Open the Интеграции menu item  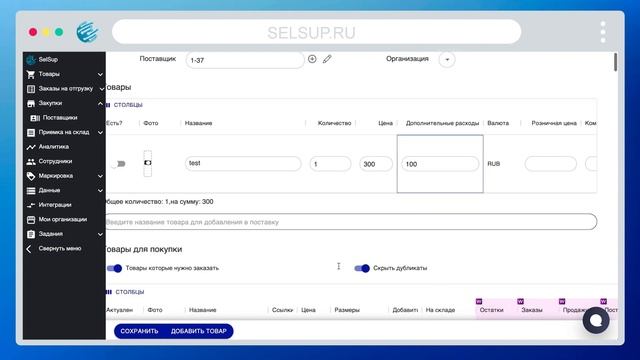(55, 205)
